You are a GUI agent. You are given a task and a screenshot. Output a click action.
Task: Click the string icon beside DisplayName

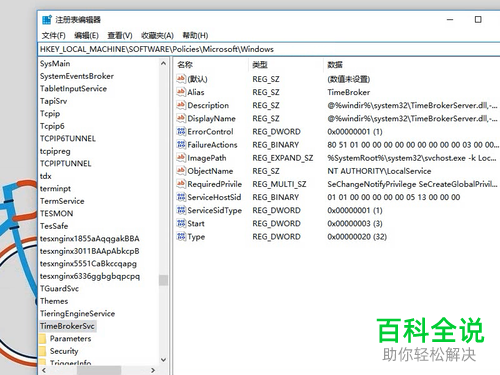coord(181,118)
